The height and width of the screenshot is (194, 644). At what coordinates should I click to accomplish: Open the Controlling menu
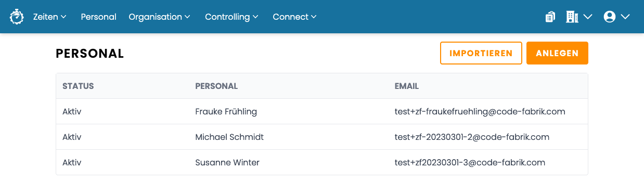232,17
